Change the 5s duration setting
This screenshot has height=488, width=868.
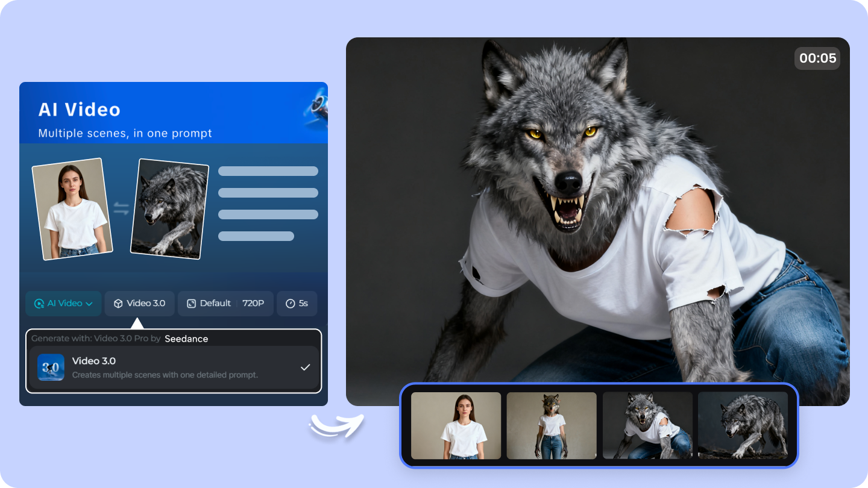[297, 304]
